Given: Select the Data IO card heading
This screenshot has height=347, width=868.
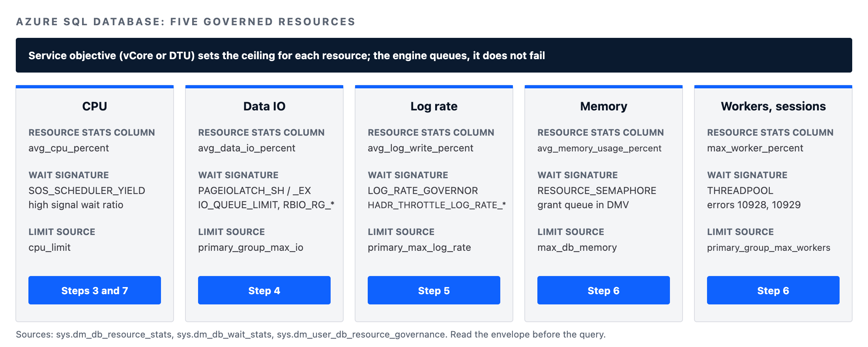Looking at the screenshot, I should (264, 106).
